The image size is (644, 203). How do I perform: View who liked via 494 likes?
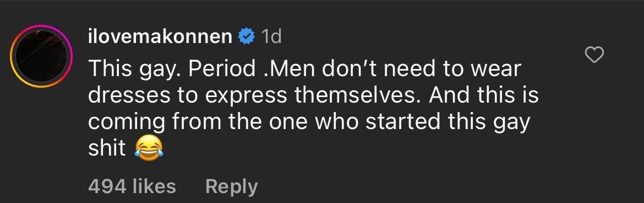(x=132, y=186)
